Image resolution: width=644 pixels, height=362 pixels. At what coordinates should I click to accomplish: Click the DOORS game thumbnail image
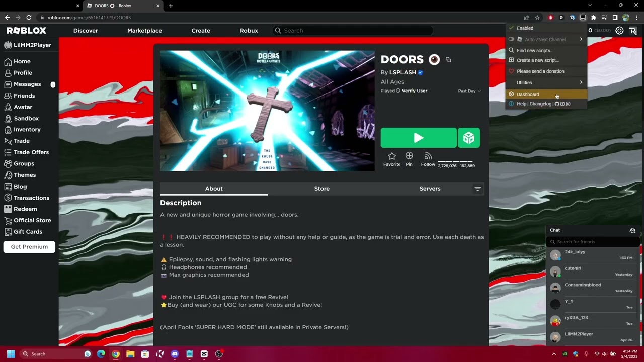267,111
